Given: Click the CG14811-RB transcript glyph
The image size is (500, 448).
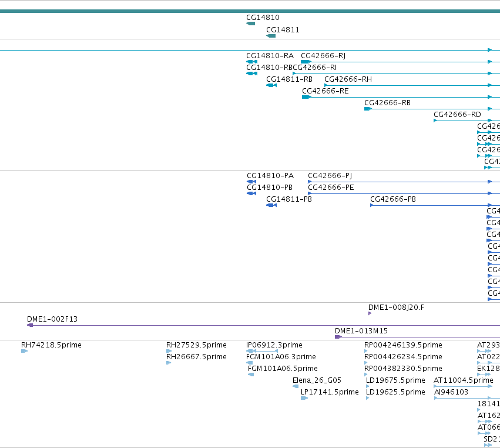Looking at the screenshot, I should [271, 85].
